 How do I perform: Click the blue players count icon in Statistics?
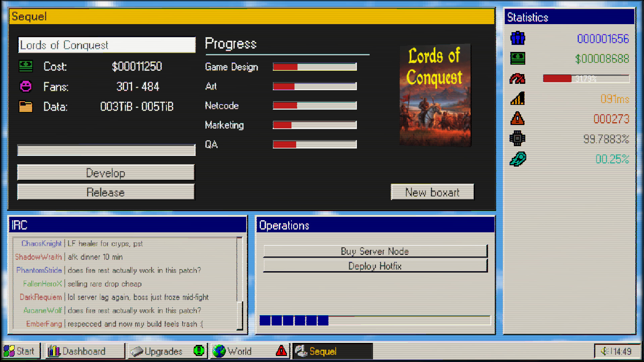517,39
